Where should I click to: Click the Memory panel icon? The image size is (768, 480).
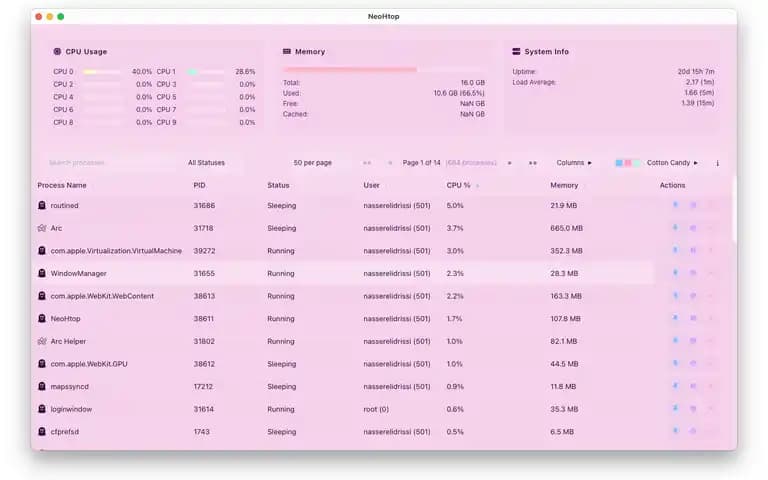tap(287, 51)
